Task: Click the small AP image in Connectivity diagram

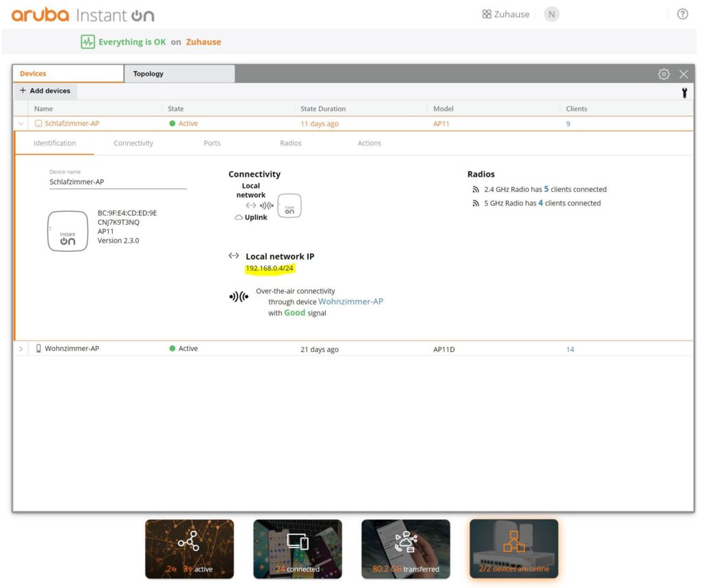Action: 289,206
